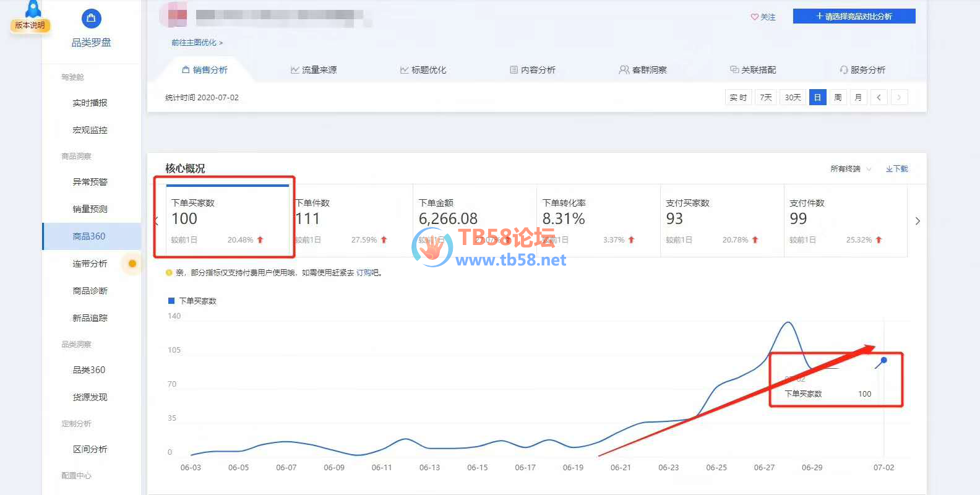980x495 pixels.
Task: Switch to 客群洞察 tab
Action: click(x=643, y=70)
